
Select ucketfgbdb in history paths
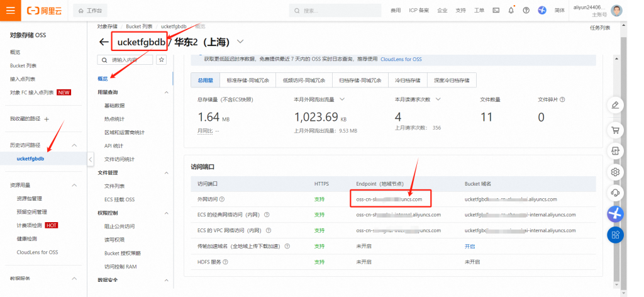[x=30, y=159]
